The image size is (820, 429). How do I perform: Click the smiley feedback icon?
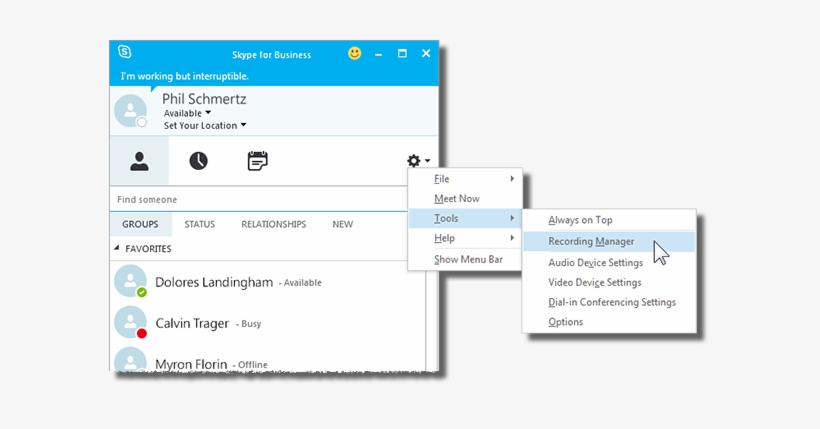[355, 53]
